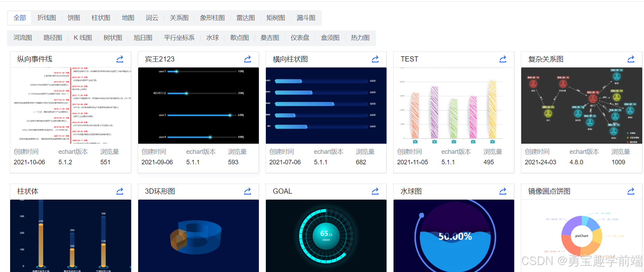
Task: Open the 横向柱状图 chart title
Action: click(x=290, y=59)
